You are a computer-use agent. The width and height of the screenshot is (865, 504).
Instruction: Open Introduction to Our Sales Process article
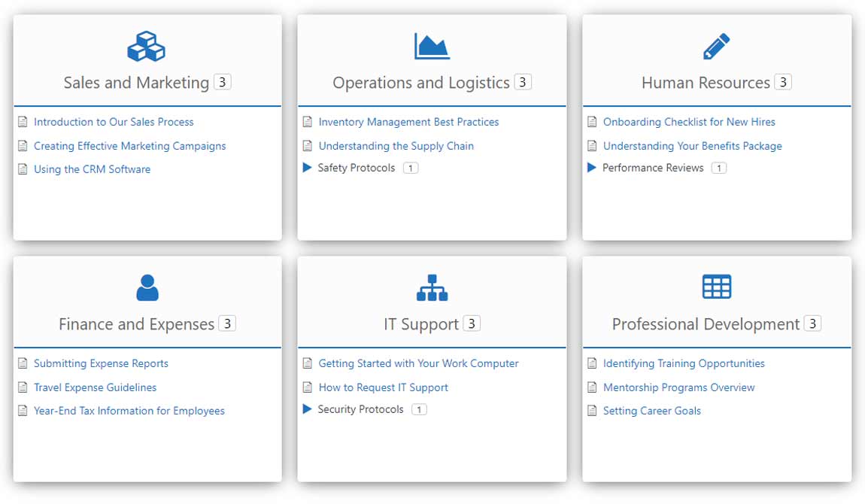[114, 122]
